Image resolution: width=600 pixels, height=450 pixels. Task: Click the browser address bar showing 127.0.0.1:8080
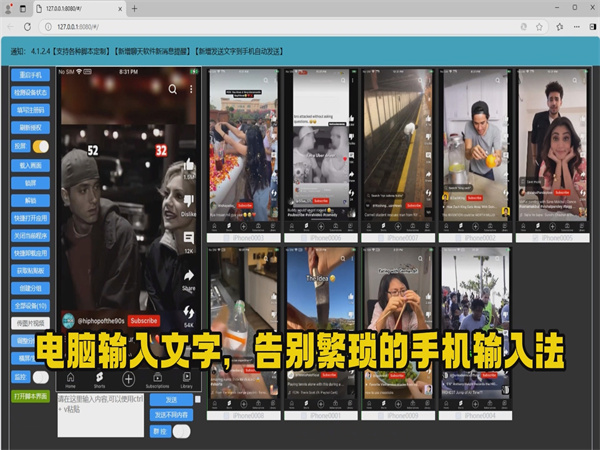click(300, 27)
